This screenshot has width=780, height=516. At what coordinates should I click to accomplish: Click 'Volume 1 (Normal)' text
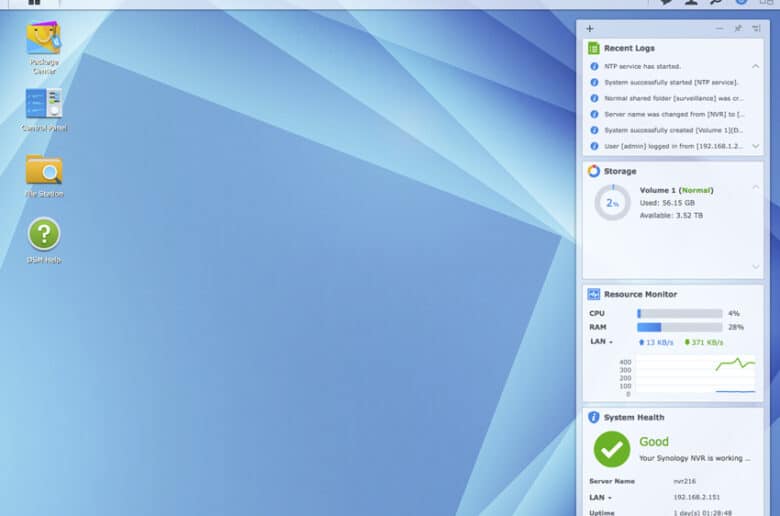tap(677, 191)
